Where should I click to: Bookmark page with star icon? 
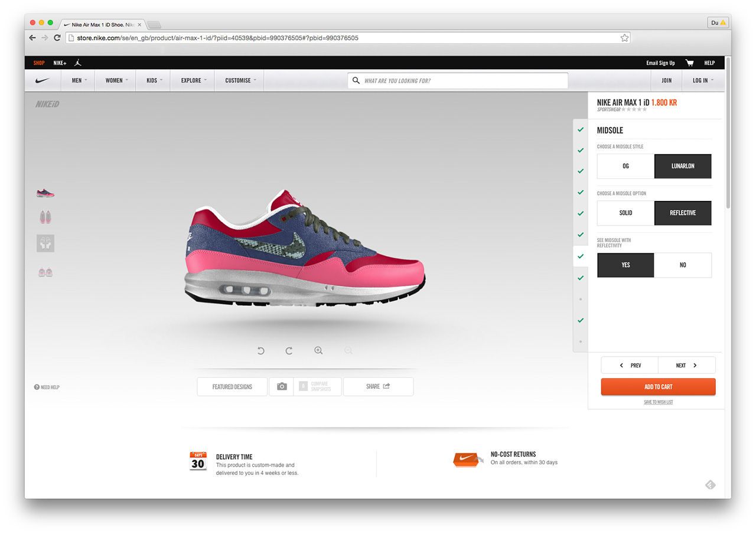point(624,38)
